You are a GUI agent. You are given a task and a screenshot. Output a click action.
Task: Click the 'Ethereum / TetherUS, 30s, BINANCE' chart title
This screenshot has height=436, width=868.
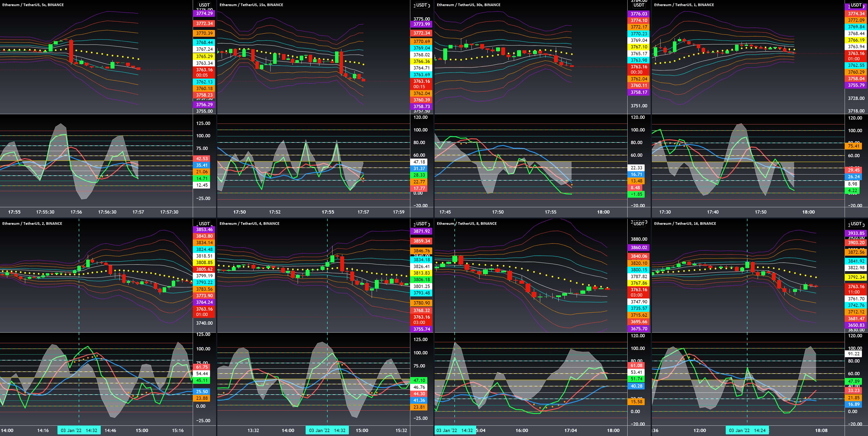[x=469, y=5]
